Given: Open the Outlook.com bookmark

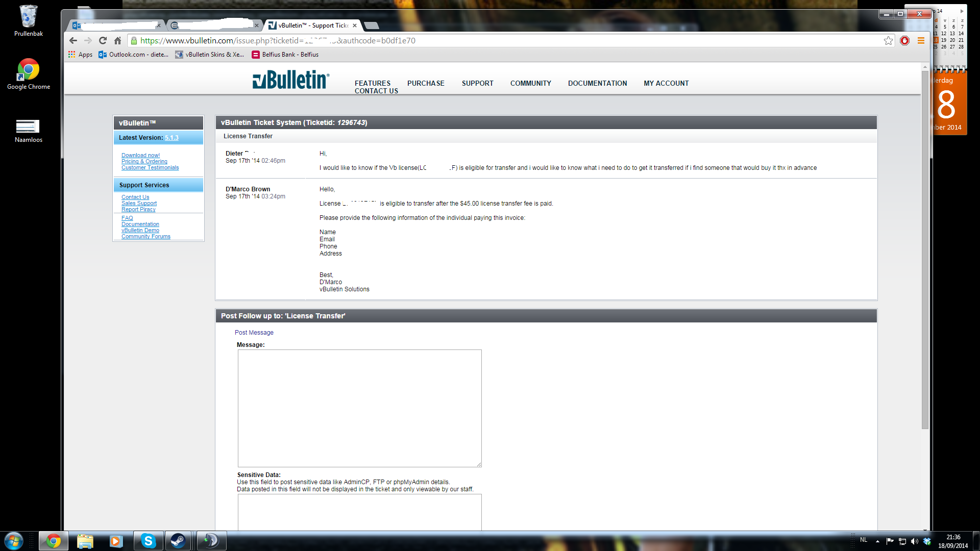Looking at the screenshot, I should click(x=133, y=55).
